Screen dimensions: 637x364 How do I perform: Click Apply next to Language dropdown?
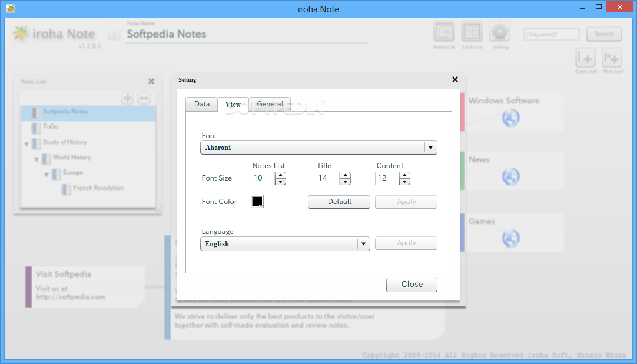point(406,243)
